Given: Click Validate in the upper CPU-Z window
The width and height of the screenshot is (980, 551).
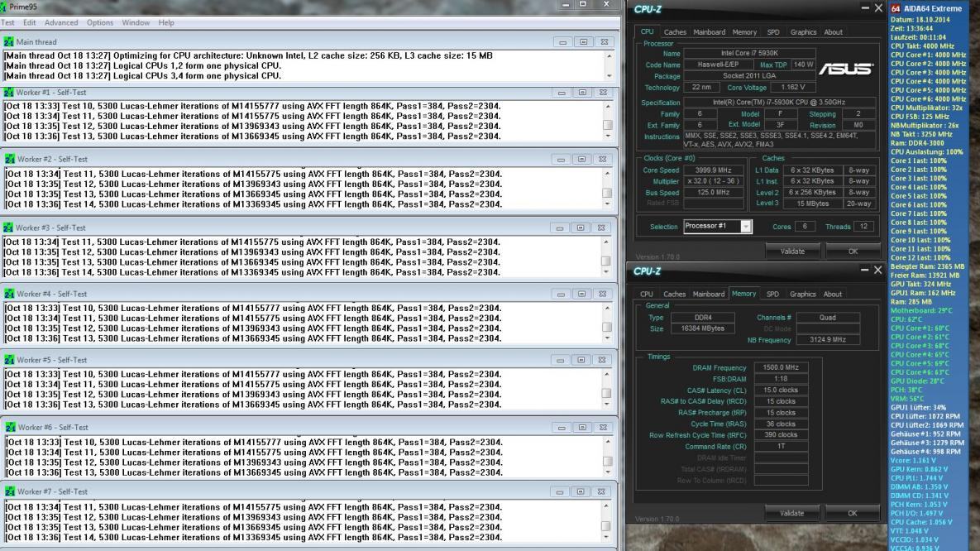Looking at the screenshot, I should coord(792,252).
